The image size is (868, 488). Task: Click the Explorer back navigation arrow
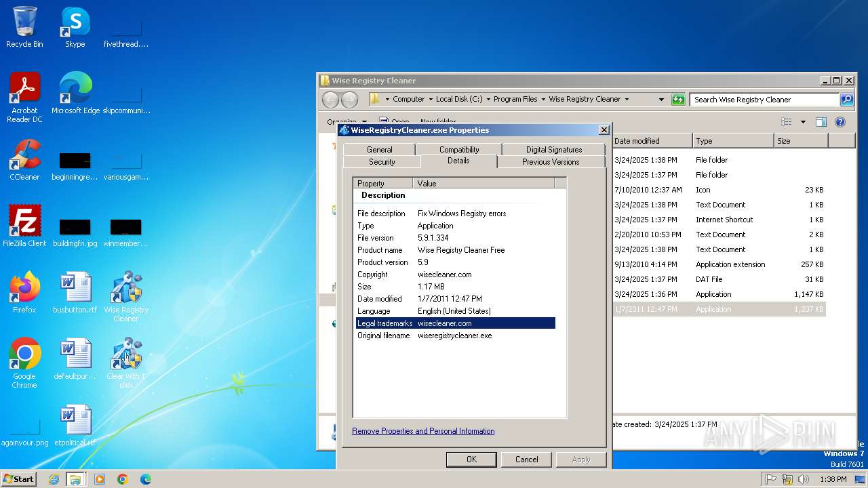pyautogui.click(x=330, y=100)
